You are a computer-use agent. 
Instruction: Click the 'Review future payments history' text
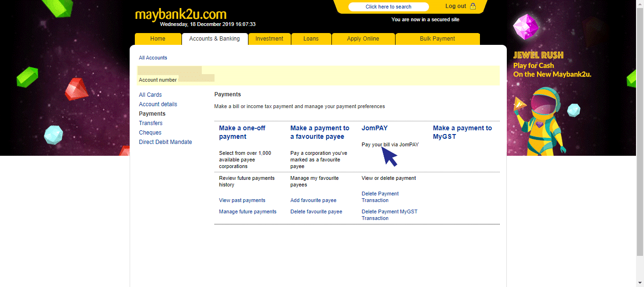(x=247, y=181)
